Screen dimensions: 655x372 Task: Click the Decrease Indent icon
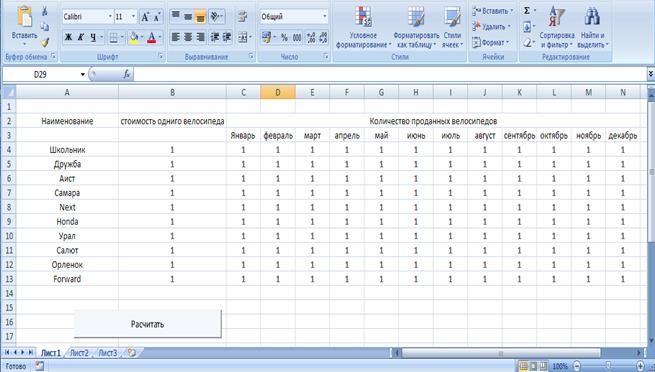215,37
